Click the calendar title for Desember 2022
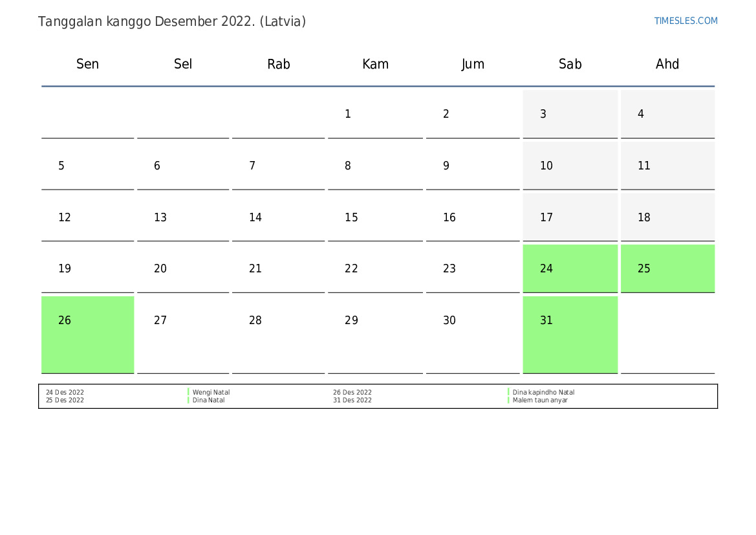The image size is (756, 535). point(172,21)
